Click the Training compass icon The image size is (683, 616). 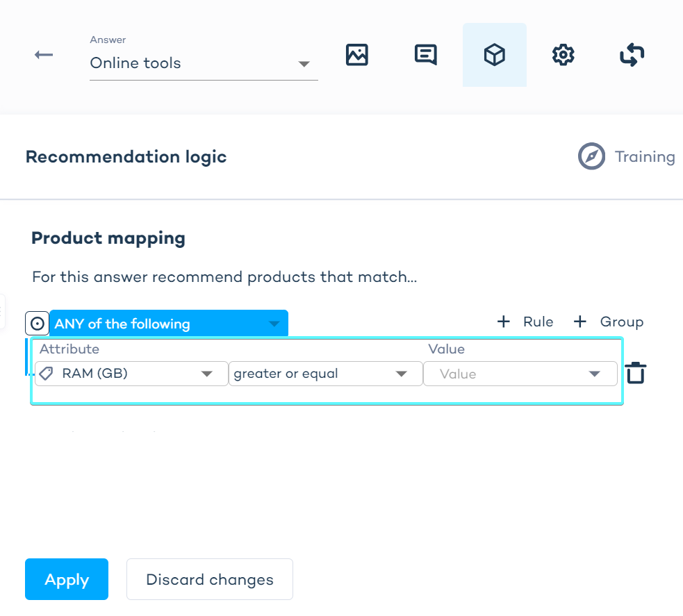pos(591,156)
